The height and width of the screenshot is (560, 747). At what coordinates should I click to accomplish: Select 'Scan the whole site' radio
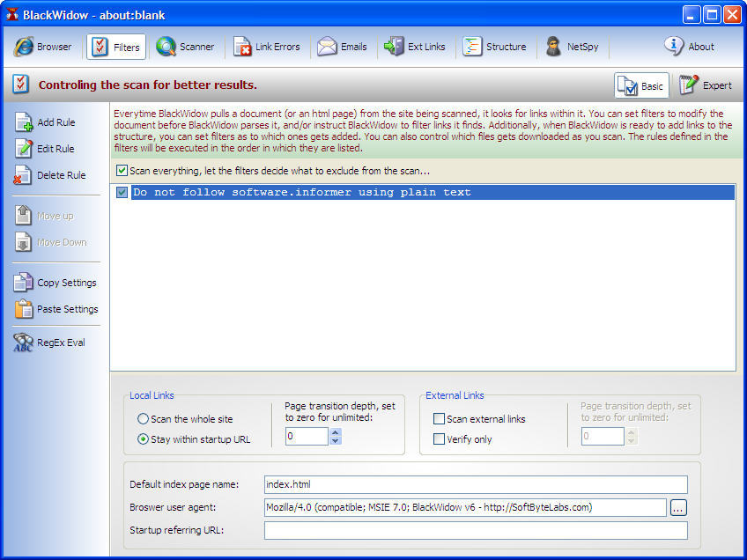pos(143,419)
